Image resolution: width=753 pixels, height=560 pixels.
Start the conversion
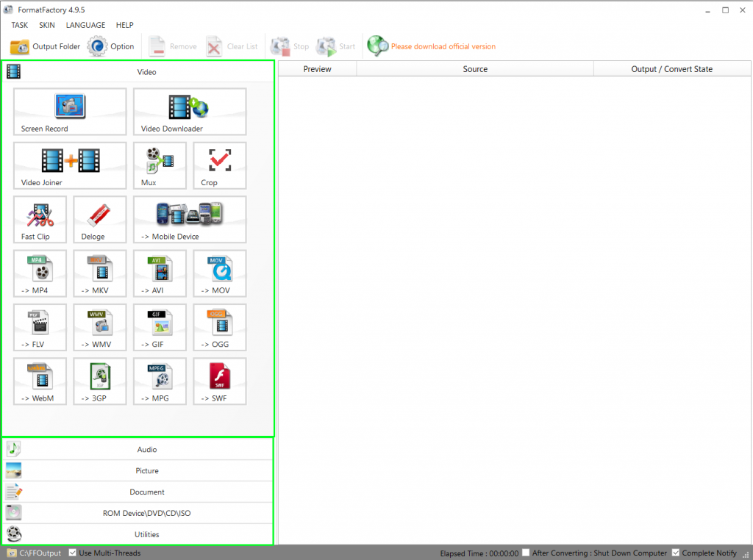tap(335, 46)
